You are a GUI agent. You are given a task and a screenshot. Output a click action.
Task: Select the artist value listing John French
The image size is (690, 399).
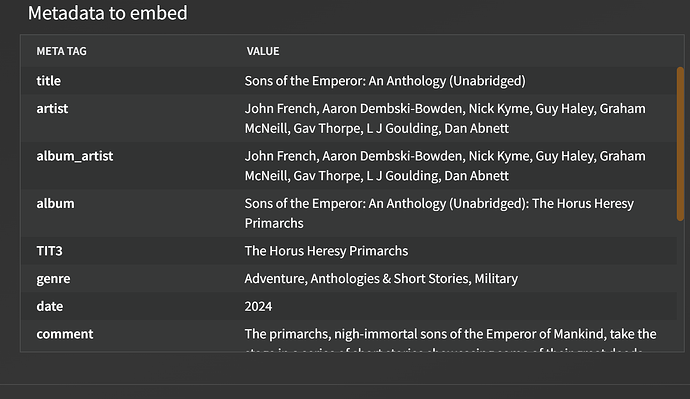point(445,118)
